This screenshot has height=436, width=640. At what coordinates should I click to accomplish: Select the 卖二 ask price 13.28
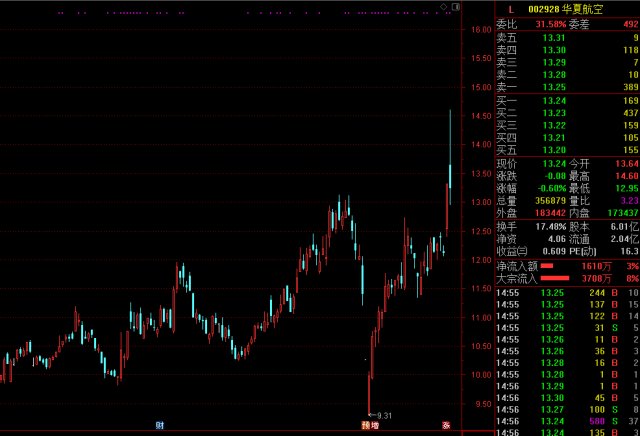tap(554, 75)
